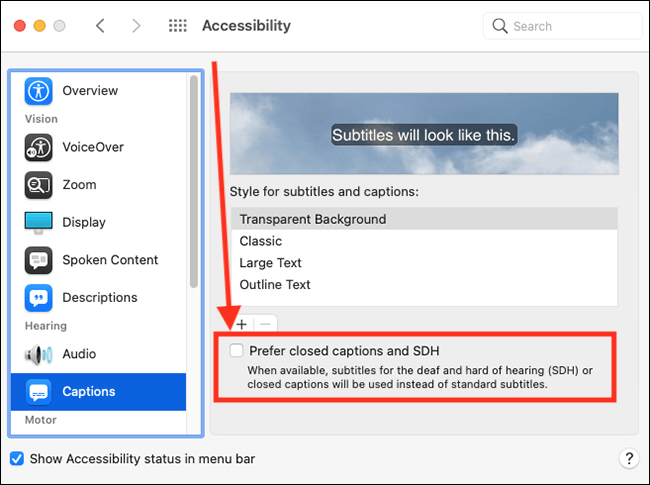Select the VoiceOver icon in sidebar

coord(39,147)
